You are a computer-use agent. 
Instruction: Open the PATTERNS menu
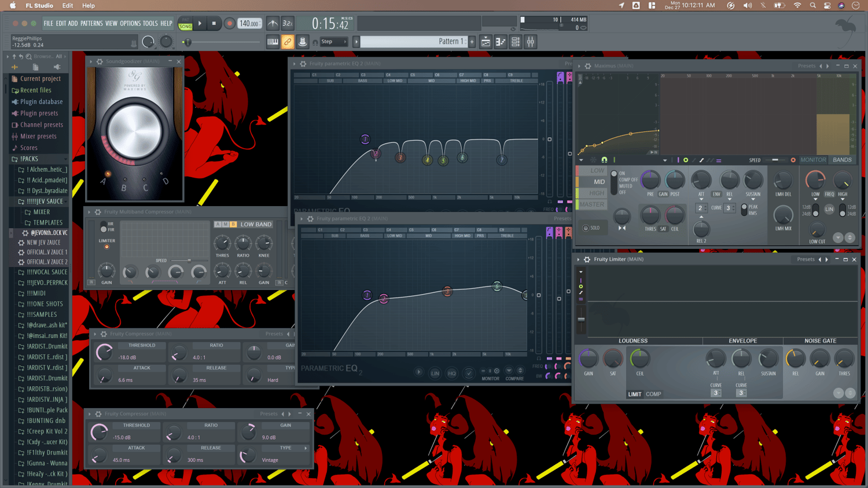tap(91, 24)
